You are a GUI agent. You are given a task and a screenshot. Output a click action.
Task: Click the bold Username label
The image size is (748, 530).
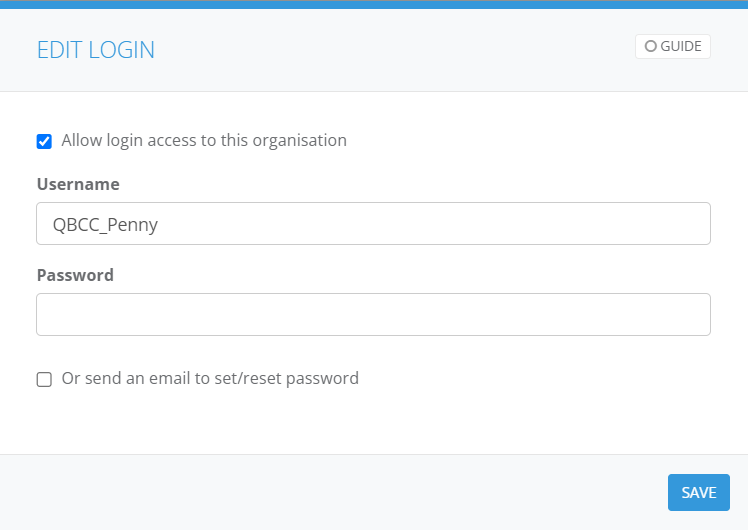[78, 184]
